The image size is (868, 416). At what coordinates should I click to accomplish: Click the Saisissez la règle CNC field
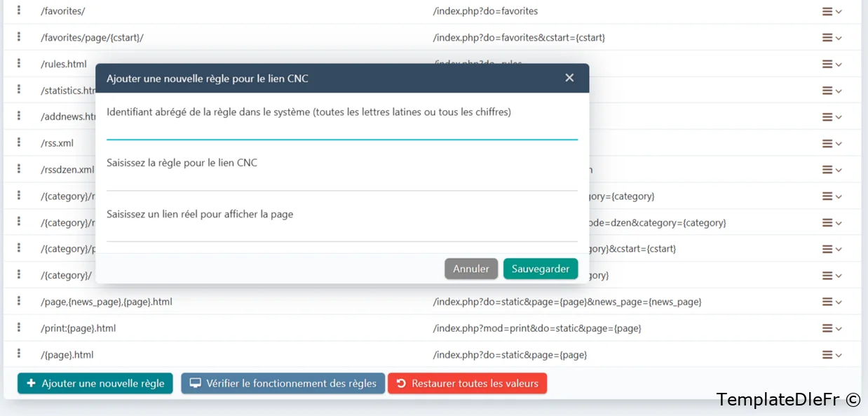(x=341, y=181)
